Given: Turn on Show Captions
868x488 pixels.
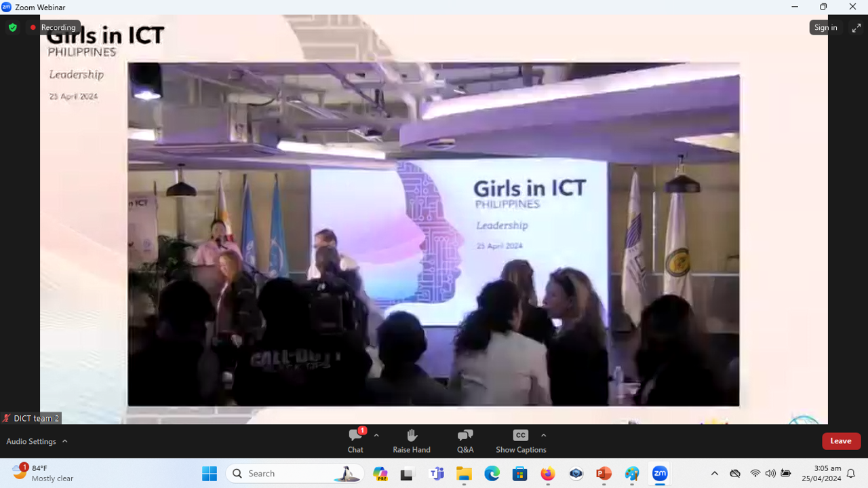Looking at the screenshot, I should pos(521,440).
